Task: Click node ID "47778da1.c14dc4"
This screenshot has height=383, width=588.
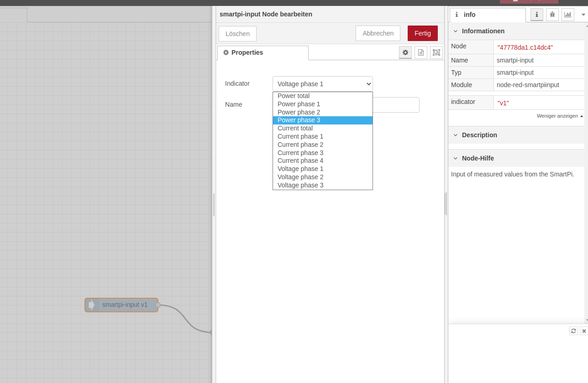Action: [x=525, y=47]
